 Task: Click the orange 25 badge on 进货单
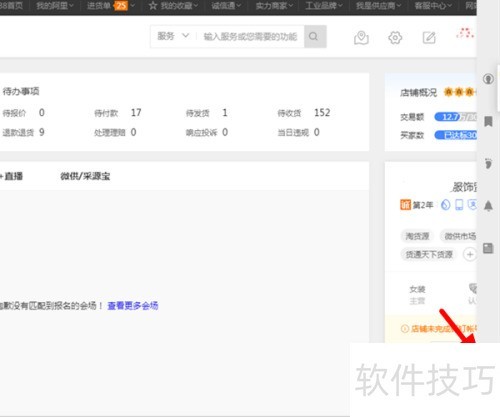[x=121, y=6]
